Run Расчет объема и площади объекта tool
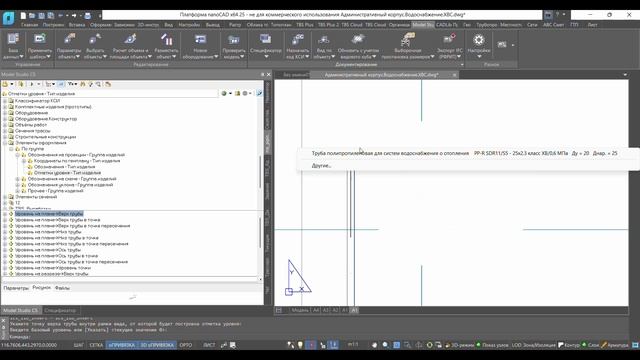The image size is (640, 360). click(130, 46)
